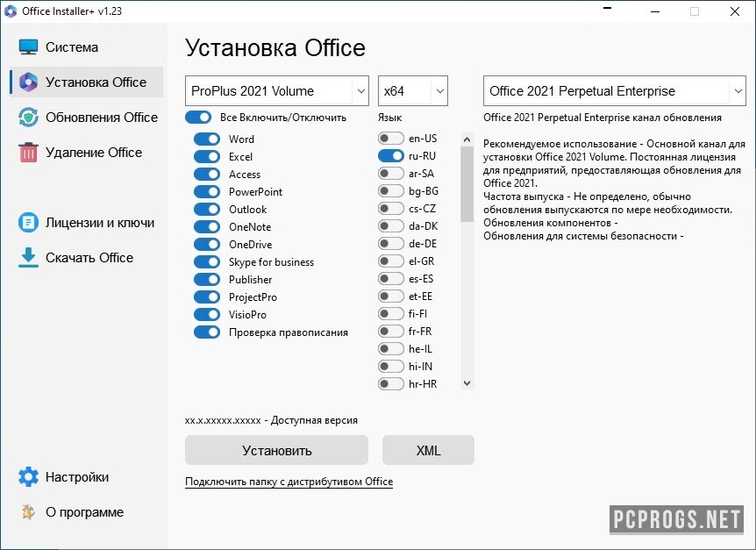Turn off the Все Включить/Отключить master toggle

point(198,118)
